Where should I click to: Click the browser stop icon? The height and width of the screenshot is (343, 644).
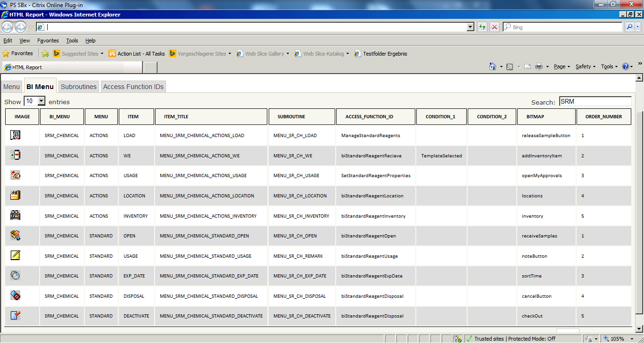click(x=494, y=27)
